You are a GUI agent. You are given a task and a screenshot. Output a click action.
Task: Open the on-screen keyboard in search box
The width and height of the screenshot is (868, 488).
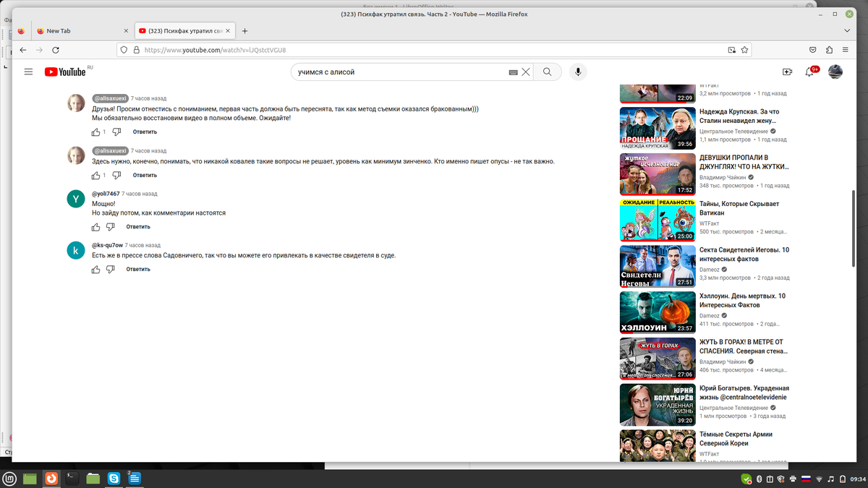point(513,72)
